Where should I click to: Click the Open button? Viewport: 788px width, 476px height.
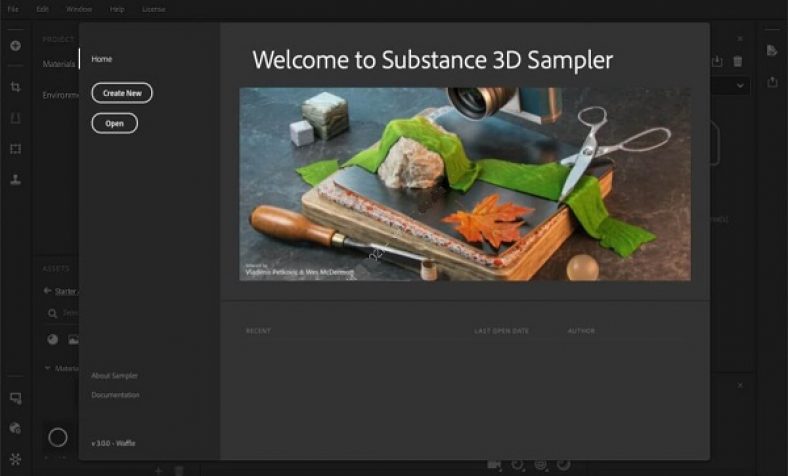point(115,123)
